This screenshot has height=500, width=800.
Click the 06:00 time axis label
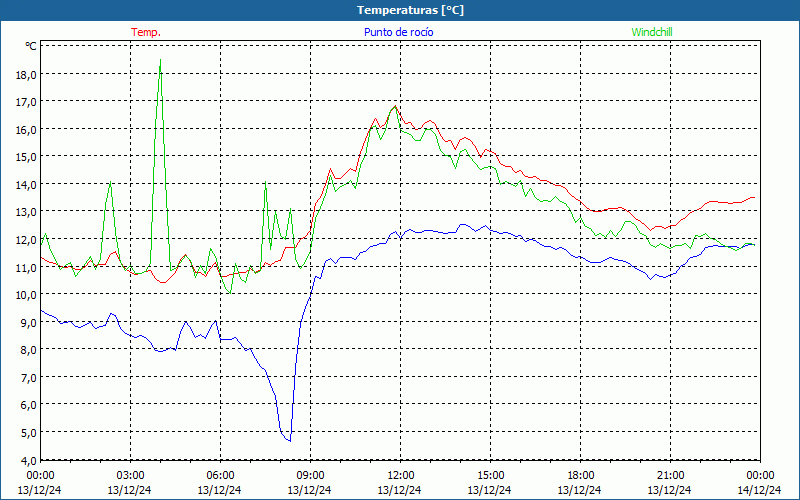220,475
